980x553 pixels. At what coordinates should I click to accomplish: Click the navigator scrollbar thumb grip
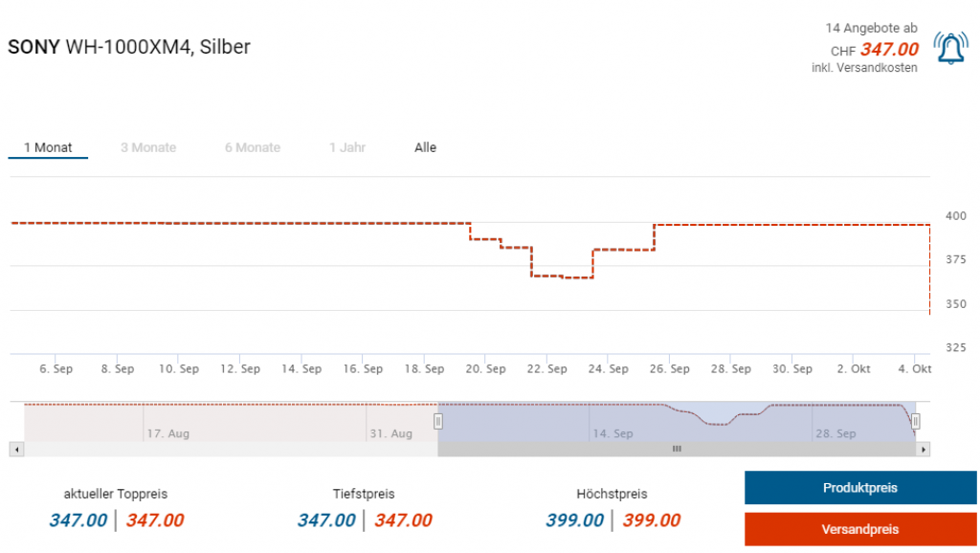(677, 448)
